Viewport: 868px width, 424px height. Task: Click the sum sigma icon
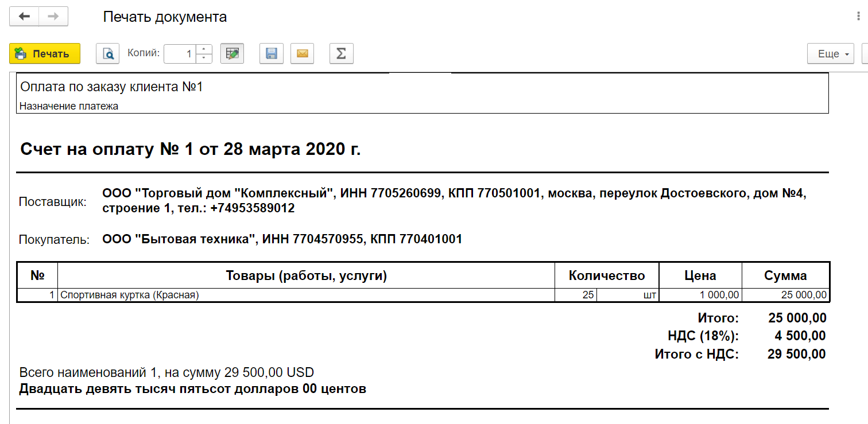341,54
